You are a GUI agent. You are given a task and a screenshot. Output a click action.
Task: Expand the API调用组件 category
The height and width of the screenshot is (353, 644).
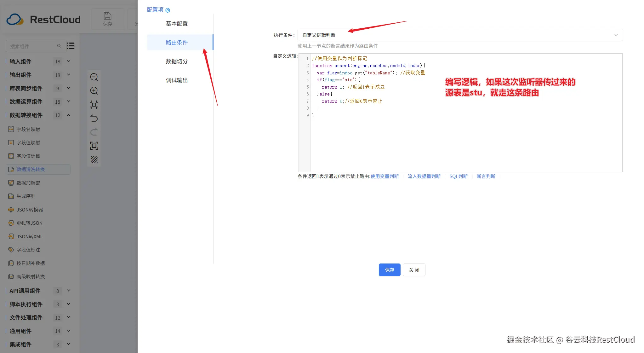69,291
